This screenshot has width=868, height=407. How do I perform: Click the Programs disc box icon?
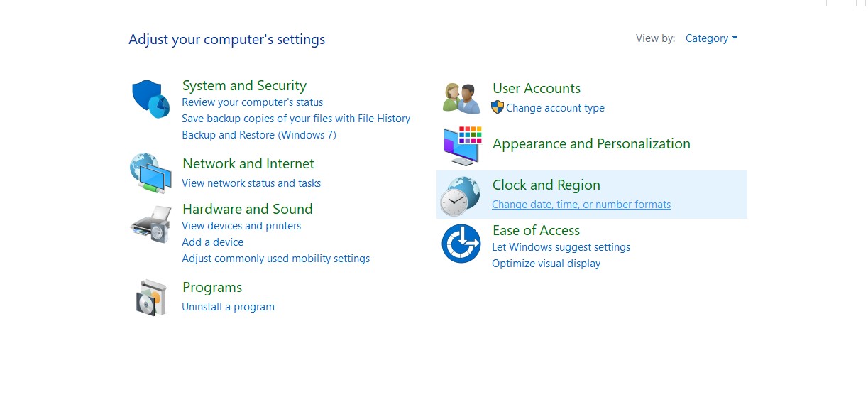[150, 297]
